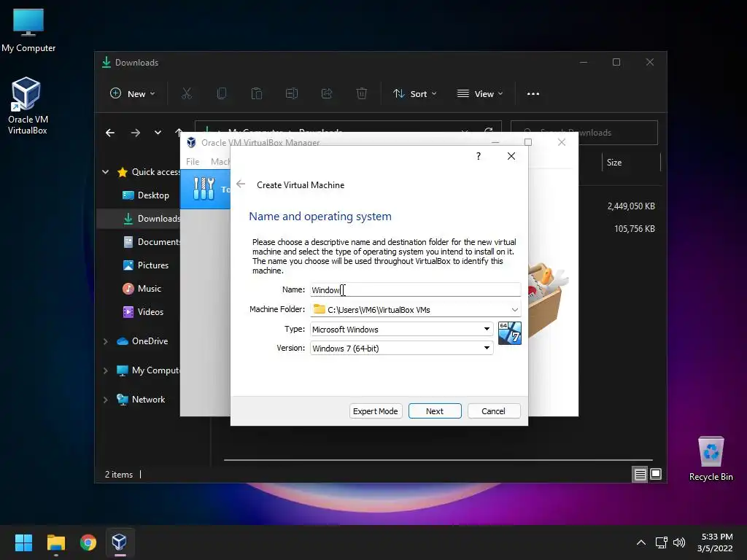Select the file sized 2,449,050 KB
Viewport: 747px width, 560px height.
click(x=631, y=206)
